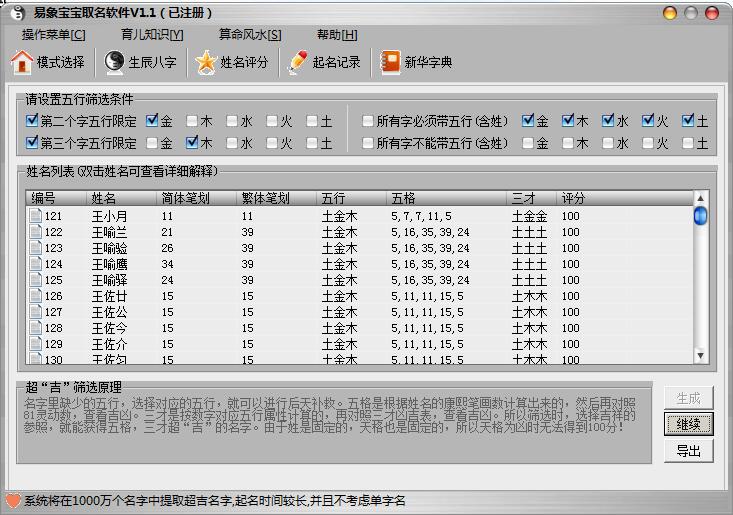
Task: Click the 继续 button
Action: point(688,424)
